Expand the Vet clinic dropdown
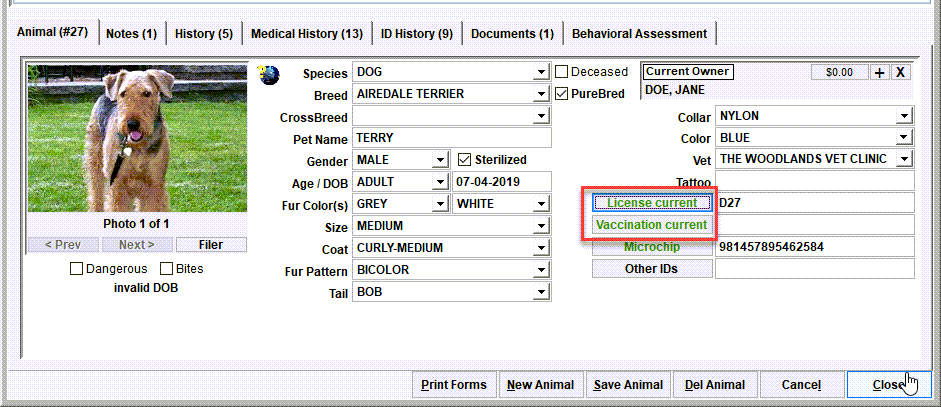Viewport: 941px width, 407px height. click(x=904, y=159)
